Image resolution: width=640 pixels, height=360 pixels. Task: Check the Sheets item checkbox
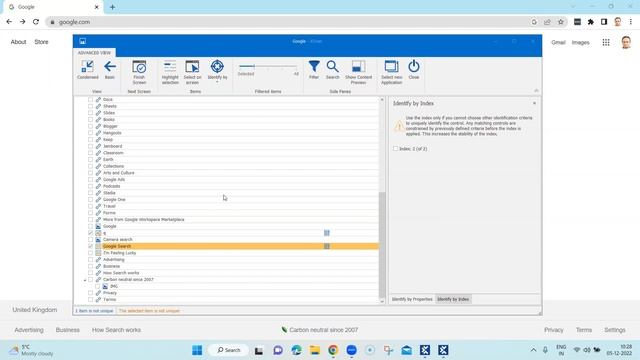[x=91, y=106]
